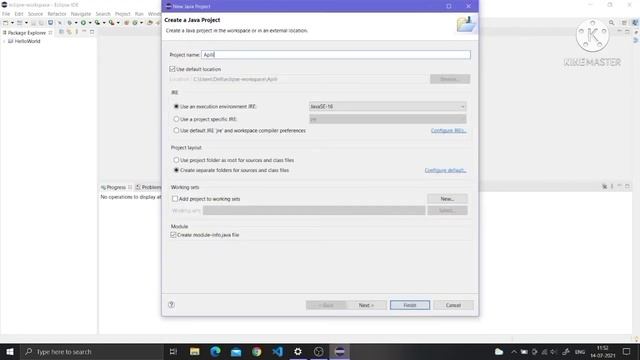The image size is (640, 360).
Task: Click Package Explorer view menu icon
Action: tap(77, 32)
